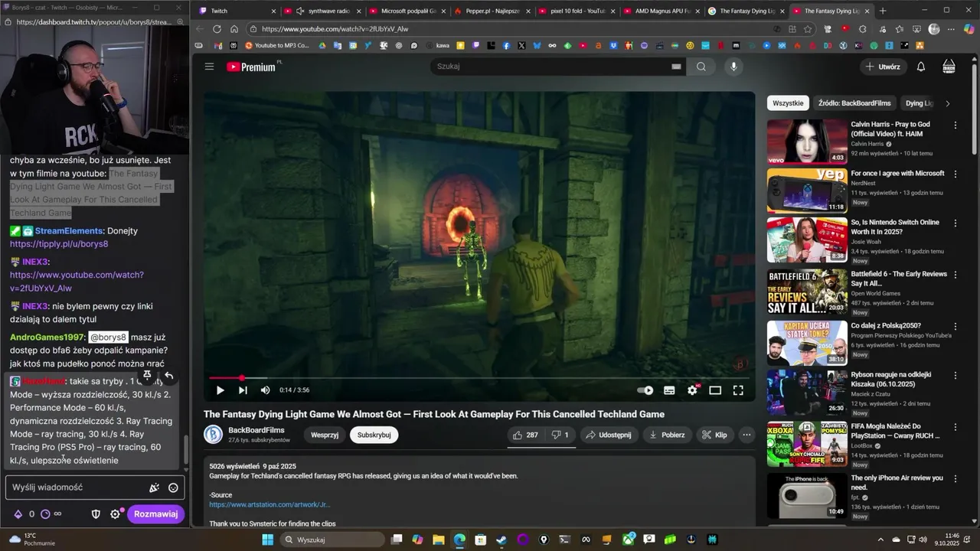Screen dimensions: 980x551
Task: Open the video player settings gear
Action: point(692,390)
